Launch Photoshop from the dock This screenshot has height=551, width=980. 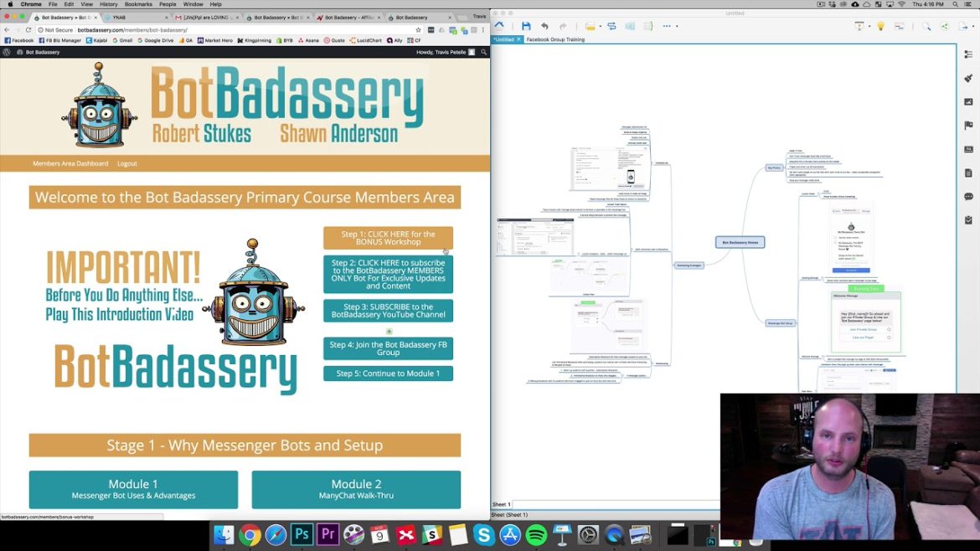pyautogui.click(x=301, y=533)
